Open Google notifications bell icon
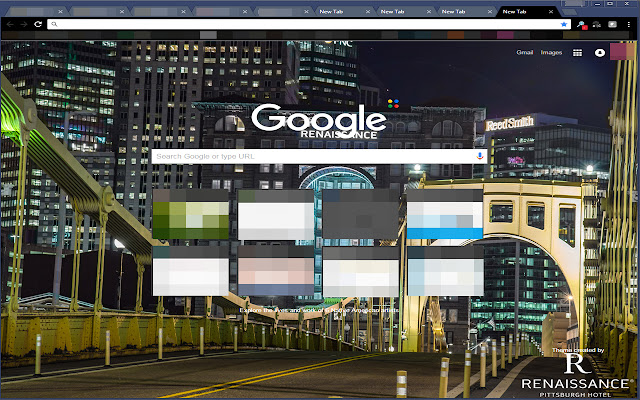Image resolution: width=640 pixels, height=400 pixels. [x=600, y=53]
